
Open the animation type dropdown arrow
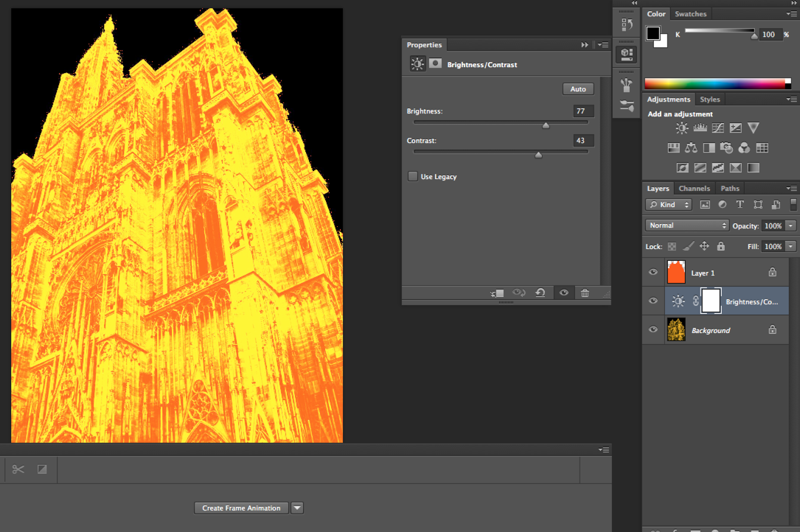pyautogui.click(x=297, y=508)
